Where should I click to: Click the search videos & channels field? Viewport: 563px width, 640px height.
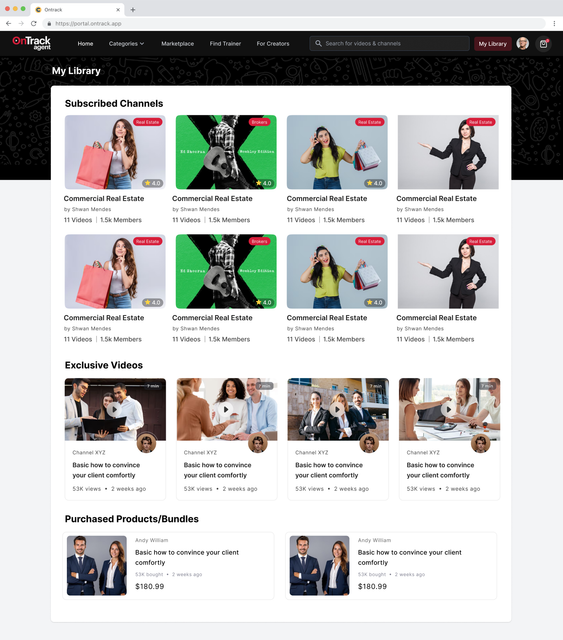[x=390, y=43]
